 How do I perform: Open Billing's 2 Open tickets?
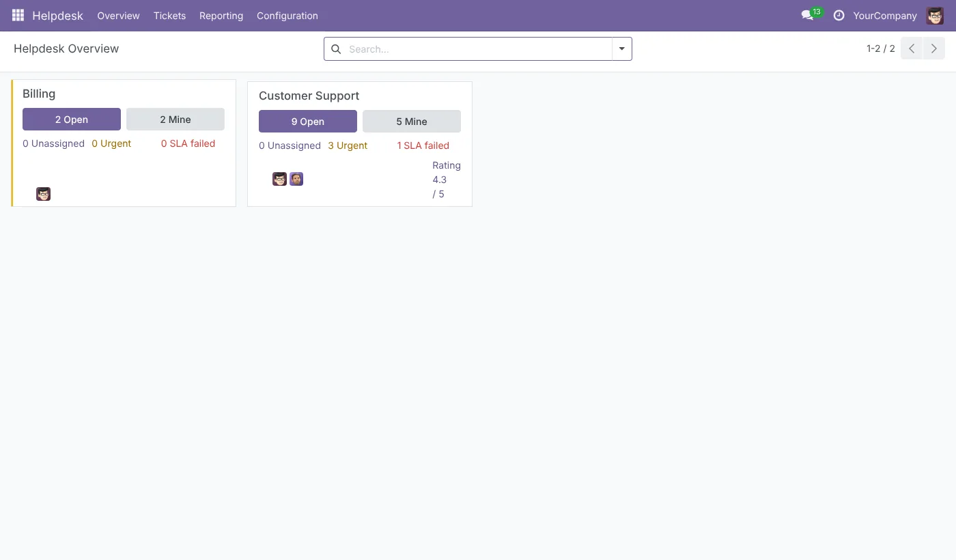coord(72,120)
